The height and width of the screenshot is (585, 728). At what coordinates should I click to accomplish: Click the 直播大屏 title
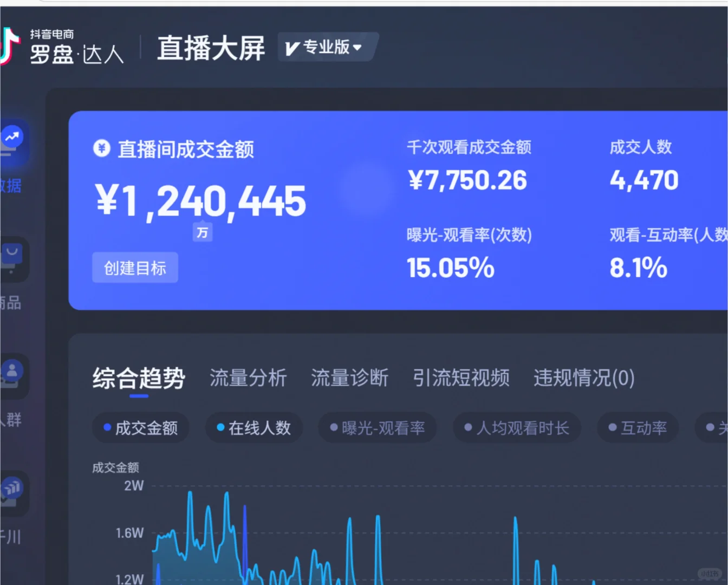click(211, 48)
